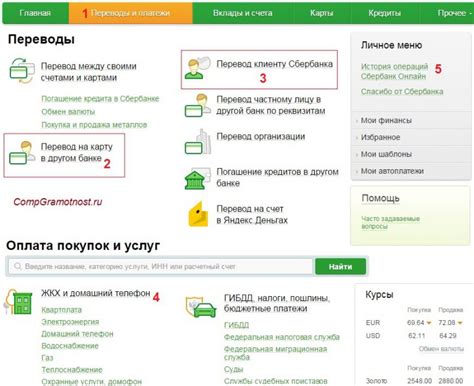Open the Главная tab
The image size is (474, 386).
pos(35,13)
